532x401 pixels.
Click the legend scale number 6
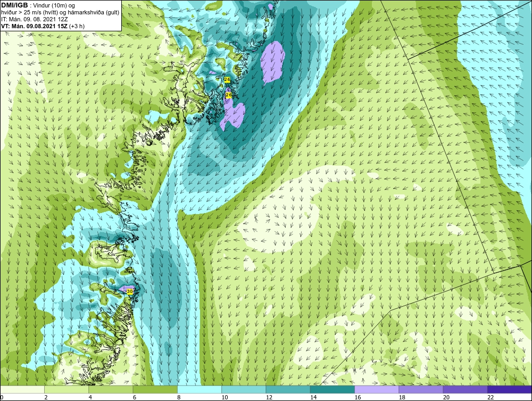click(x=135, y=397)
